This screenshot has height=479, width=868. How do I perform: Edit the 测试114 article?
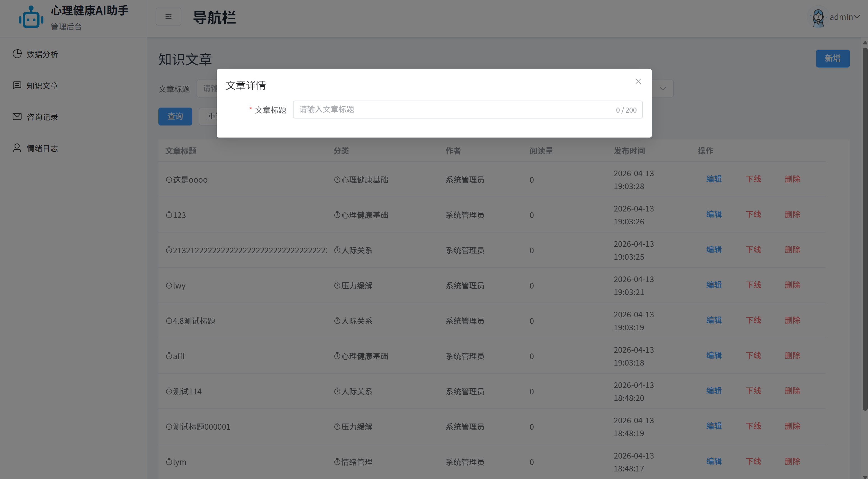pyautogui.click(x=714, y=390)
